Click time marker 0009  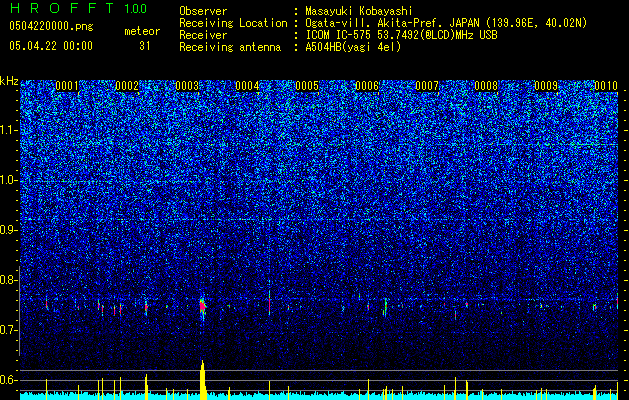546,86
